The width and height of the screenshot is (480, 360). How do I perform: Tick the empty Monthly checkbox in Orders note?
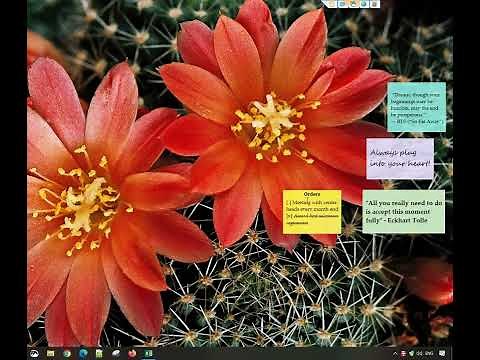coord(289,202)
